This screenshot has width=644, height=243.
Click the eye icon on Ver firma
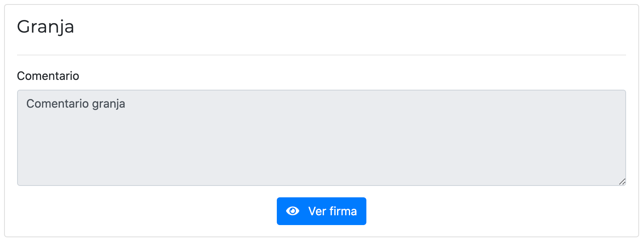pyautogui.click(x=293, y=211)
